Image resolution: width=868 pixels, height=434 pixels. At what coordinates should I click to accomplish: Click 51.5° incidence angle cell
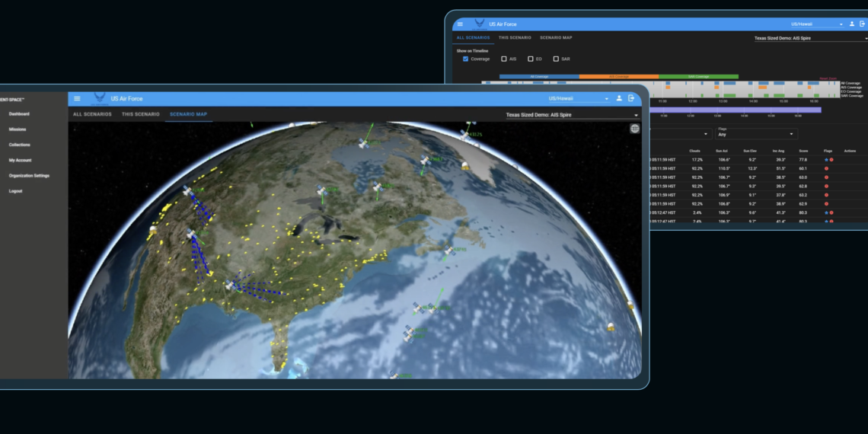(780, 168)
